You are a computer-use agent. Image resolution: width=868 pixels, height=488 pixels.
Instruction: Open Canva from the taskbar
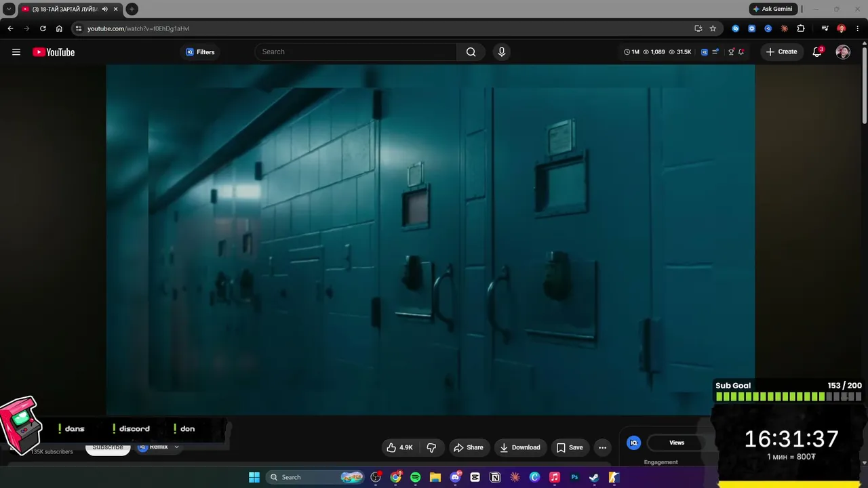[535, 477]
